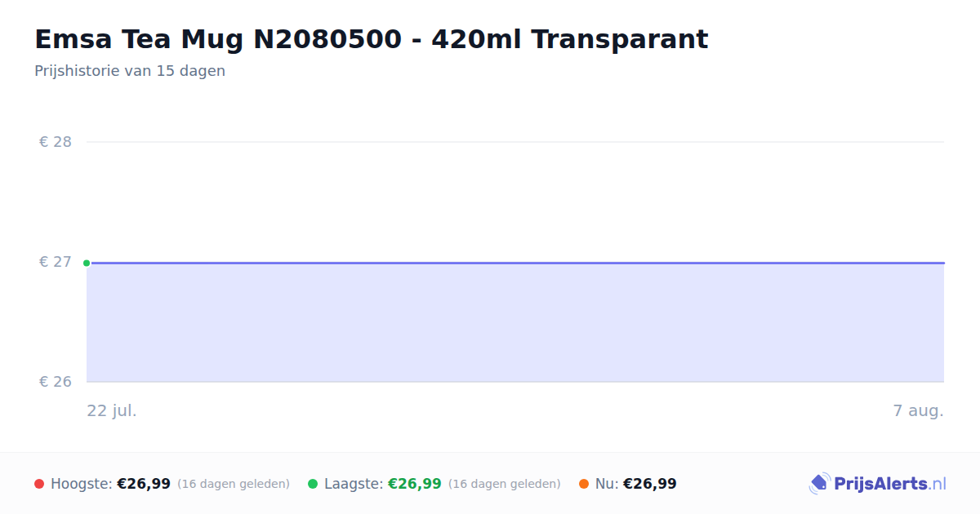Click the € 26 axis label

pos(56,382)
